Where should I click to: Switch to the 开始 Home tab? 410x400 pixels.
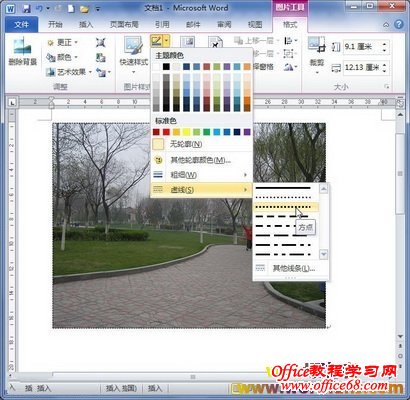click(55, 24)
